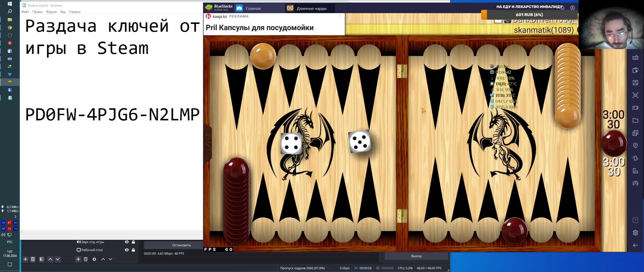The width and height of the screenshot is (644, 272).
Task: Open the Формат menu in Notepad
Action: pos(51,12)
